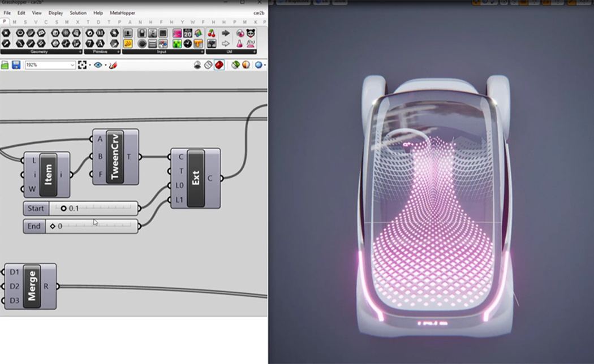Viewport: 594px width, 364px height.
Task: Select the f(x) expression icon in Util panel
Action: (x=250, y=44)
